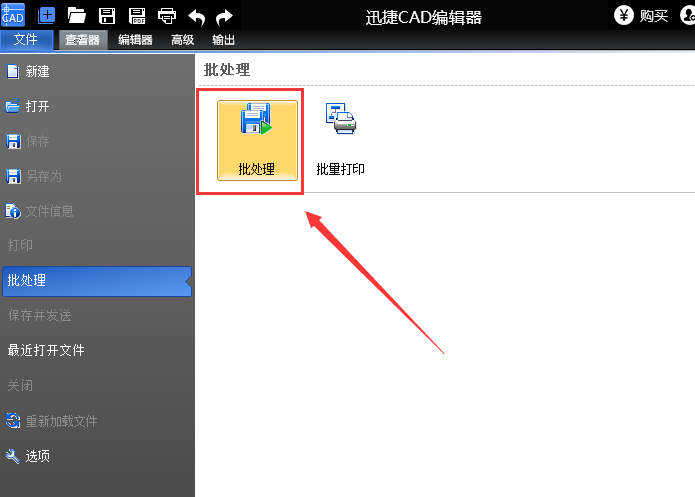Screen dimensions: 695x497
Task: Redo the last action
Action: click(224, 17)
